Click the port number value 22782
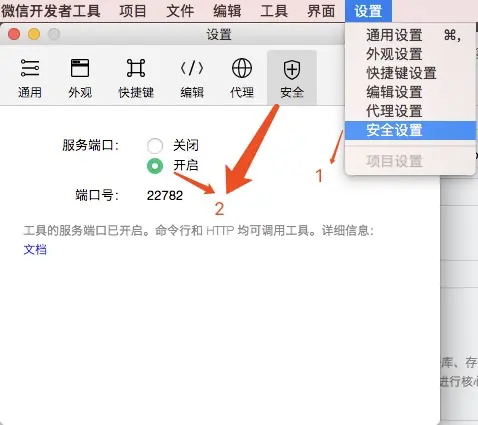 (x=165, y=196)
